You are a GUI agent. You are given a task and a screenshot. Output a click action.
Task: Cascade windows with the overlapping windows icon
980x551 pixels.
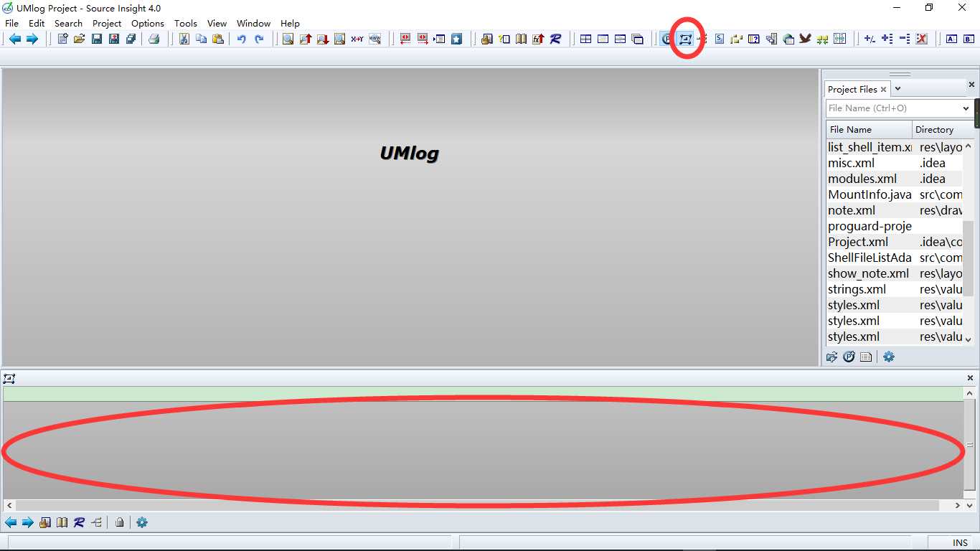tap(637, 39)
